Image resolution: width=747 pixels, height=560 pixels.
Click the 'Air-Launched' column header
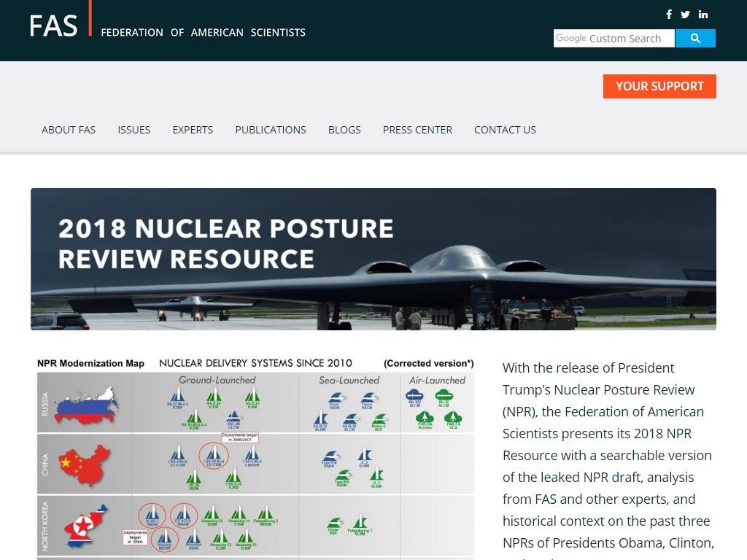[x=438, y=380]
